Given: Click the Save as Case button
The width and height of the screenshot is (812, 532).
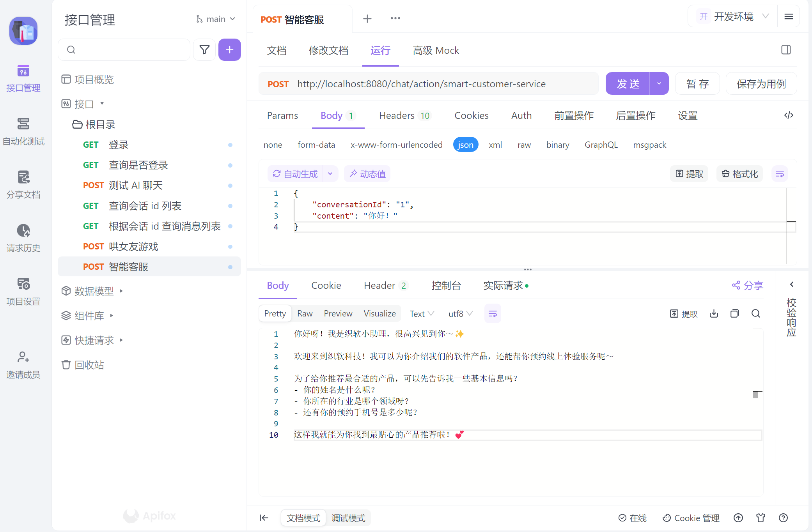Looking at the screenshot, I should (x=761, y=84).
